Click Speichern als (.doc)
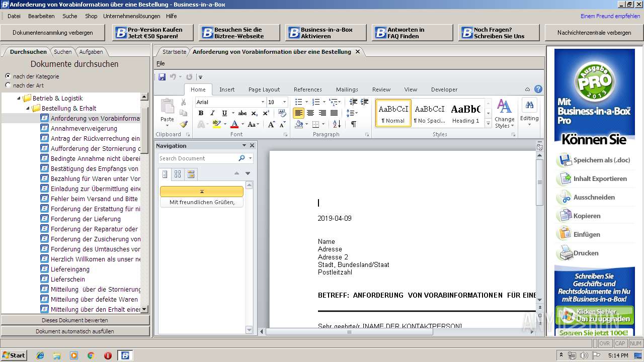The width and height of the screenshot is (644, 362). point(594,160)
